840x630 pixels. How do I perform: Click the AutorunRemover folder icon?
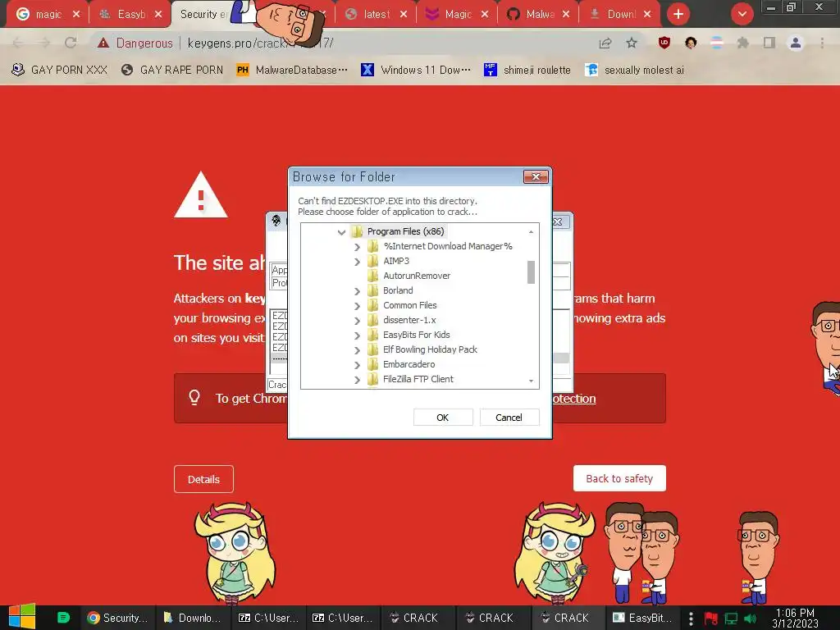pos(373,276)
